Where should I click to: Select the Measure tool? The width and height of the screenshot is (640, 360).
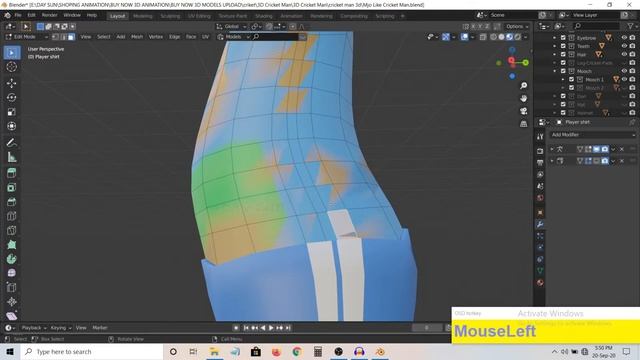pyautogui.click(x=11, y=157)
